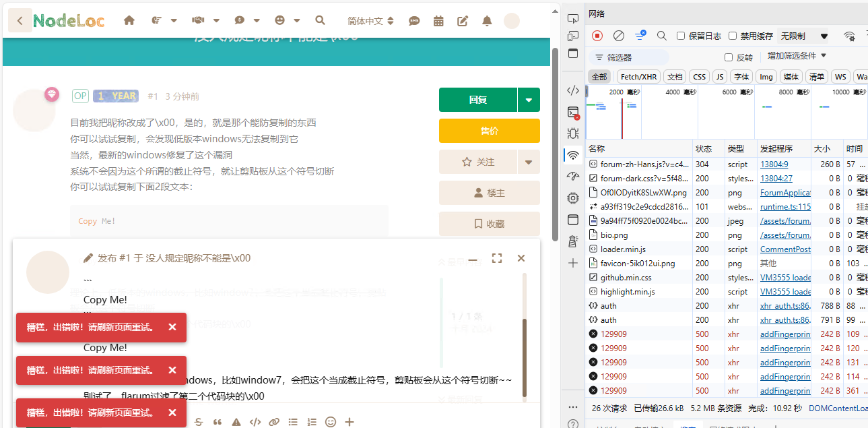
Task: Click the 楼主 button
Action: (x=490, y=193)
